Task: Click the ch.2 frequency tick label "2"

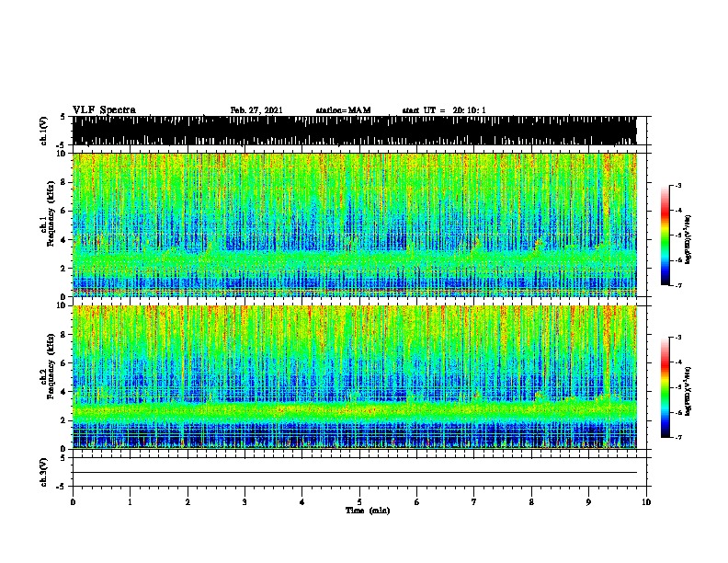Action: click(64, 420)
